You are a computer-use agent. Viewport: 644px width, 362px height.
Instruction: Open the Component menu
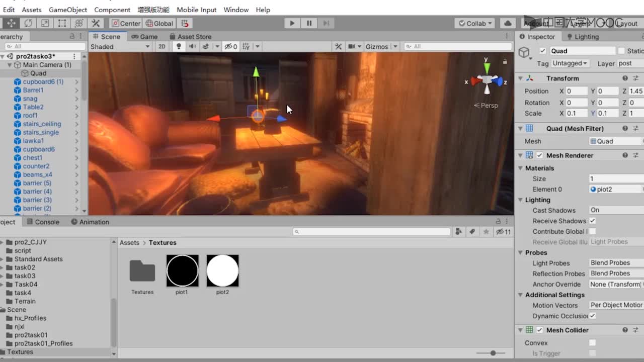[112, 10]
